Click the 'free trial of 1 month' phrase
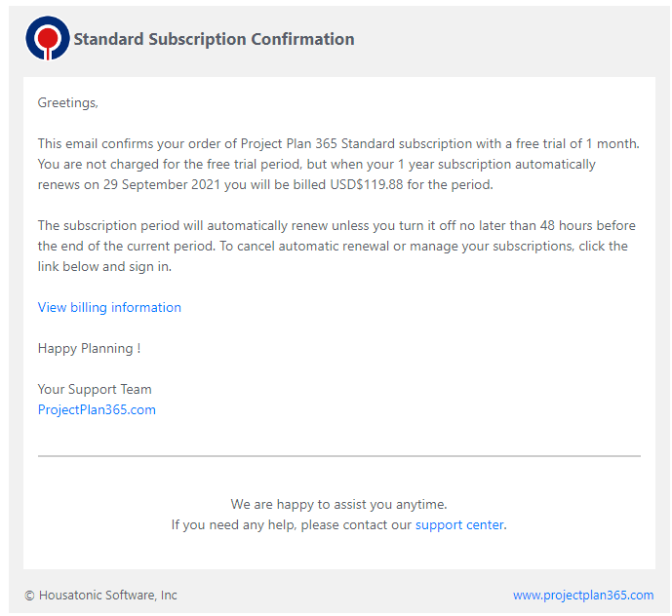 pos(577,144)
